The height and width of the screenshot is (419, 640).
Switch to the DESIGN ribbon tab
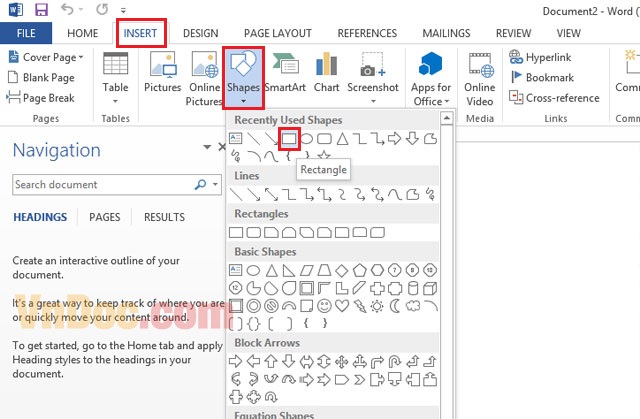[x=200, y=33]
